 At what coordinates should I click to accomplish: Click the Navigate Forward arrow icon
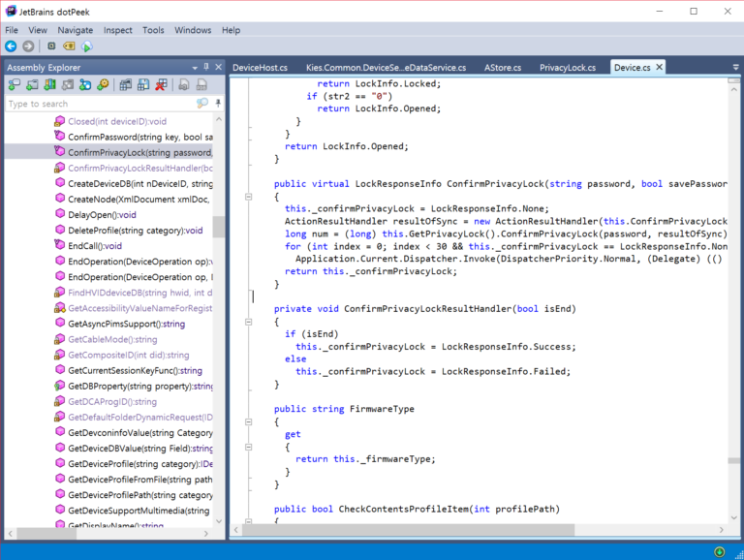(28, 47)
